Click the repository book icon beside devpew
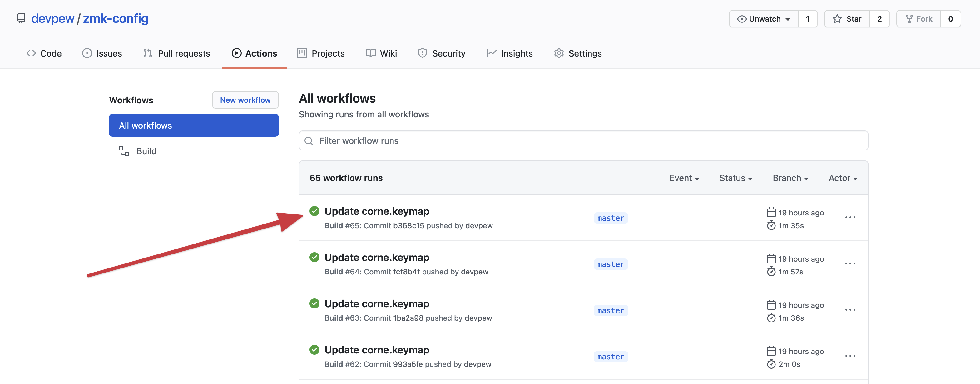The height and width of the screenshot is (384, 980). pos(21,18)
